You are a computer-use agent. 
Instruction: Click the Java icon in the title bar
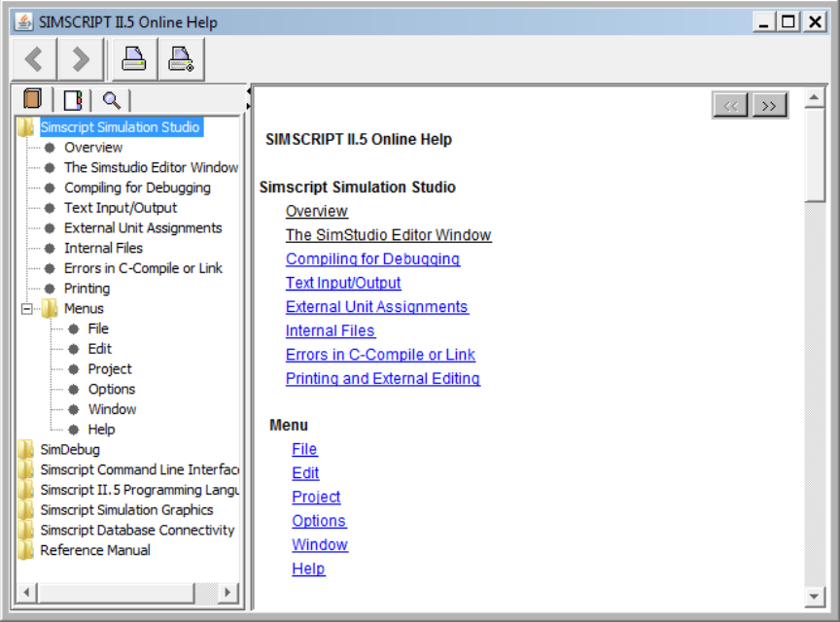23,21
